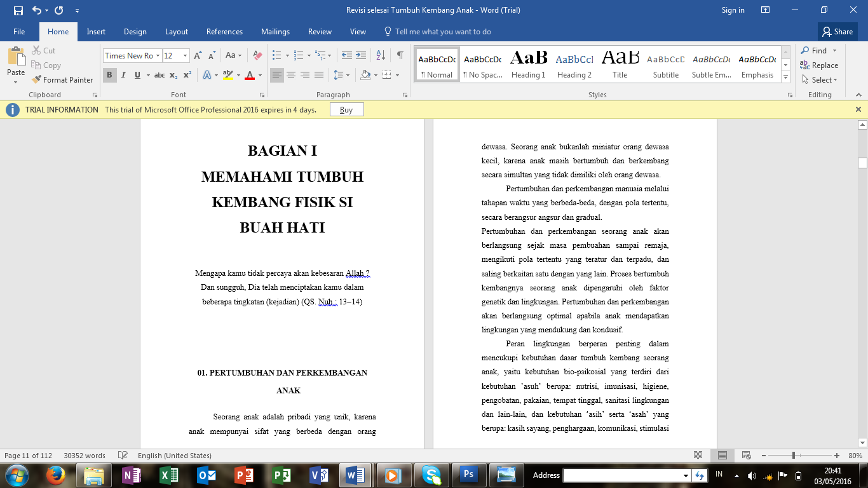This screenshot has height=488, width=868.
Task: Open the Layout tab
Action: [x=177, y=32]
